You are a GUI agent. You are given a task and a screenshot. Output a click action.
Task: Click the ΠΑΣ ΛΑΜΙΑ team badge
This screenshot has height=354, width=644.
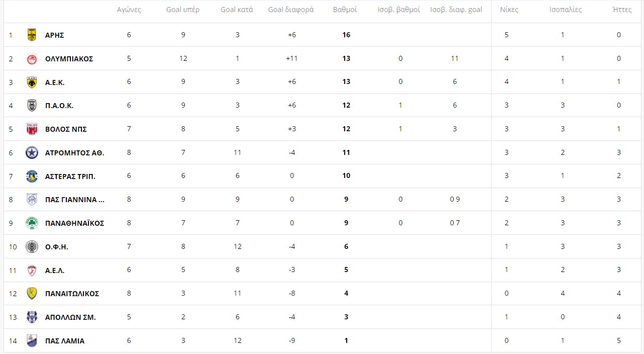(32, 340)
